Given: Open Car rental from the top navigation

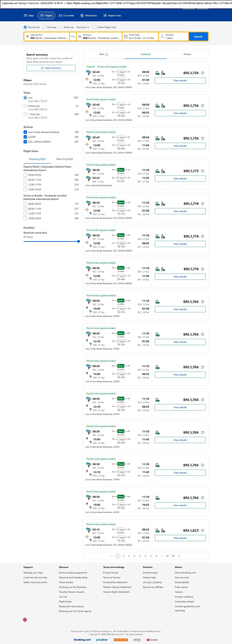Looking at the screenshot, I should 66,15.
